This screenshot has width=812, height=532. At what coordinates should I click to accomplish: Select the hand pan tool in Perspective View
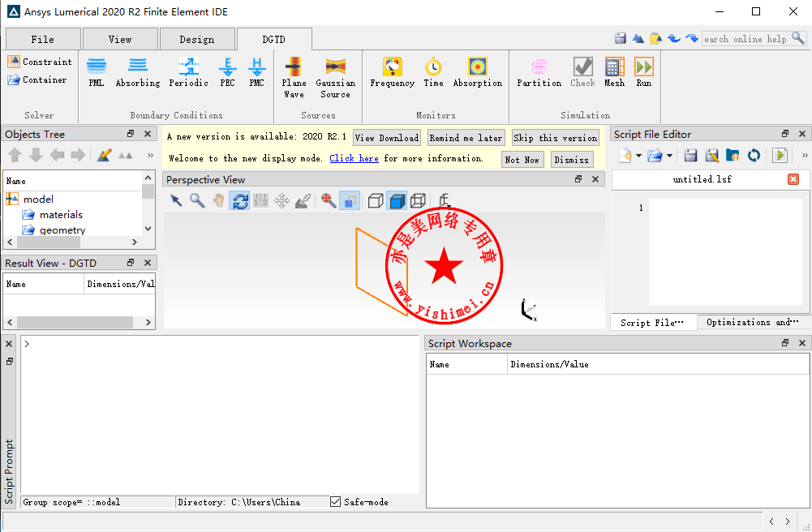[x=218, y=201]
